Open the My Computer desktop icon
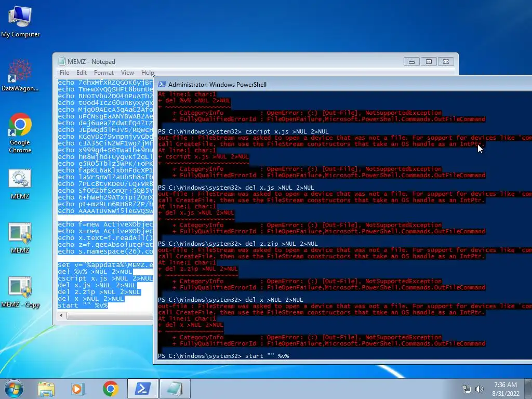The width and height of the screenshot is (532, 399). click(x=20, y=22)
